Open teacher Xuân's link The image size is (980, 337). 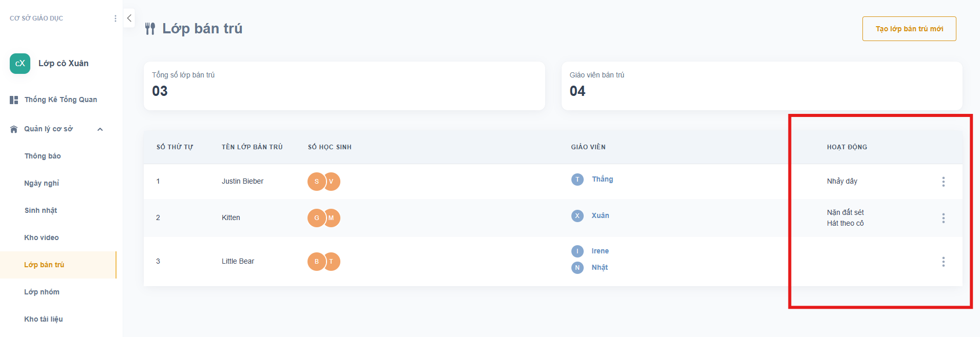600,215
